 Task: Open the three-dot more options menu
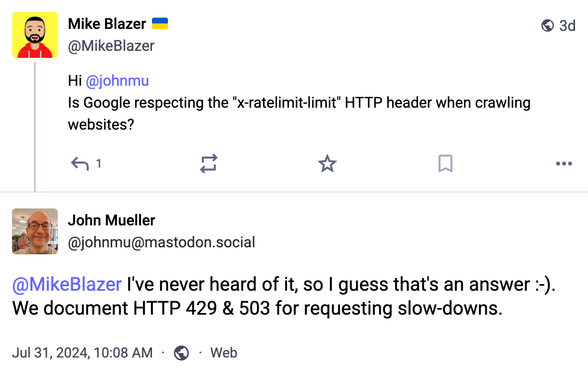[564, 164]
